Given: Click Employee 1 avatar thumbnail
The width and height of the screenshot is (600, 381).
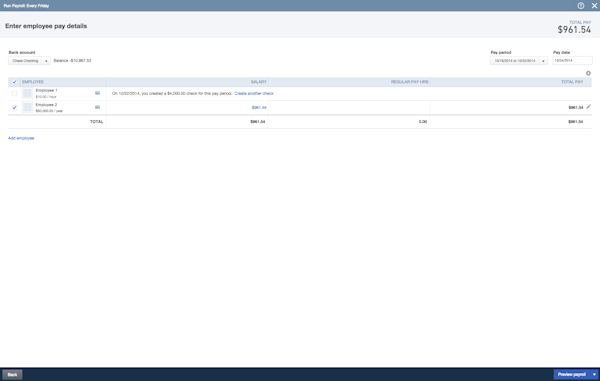Looking at the screenshot, I should [x=27, y=93].
